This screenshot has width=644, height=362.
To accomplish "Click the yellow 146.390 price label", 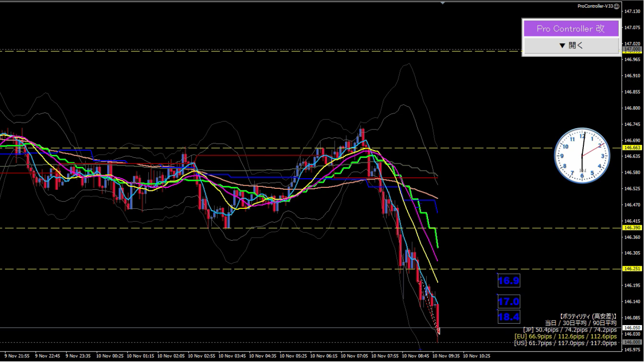I will (633, 228).
